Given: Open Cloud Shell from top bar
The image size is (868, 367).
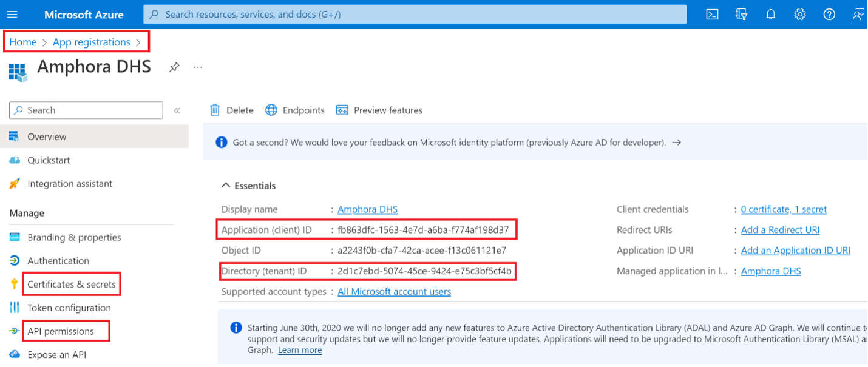Looking at the screenshot, I should 713,15.
